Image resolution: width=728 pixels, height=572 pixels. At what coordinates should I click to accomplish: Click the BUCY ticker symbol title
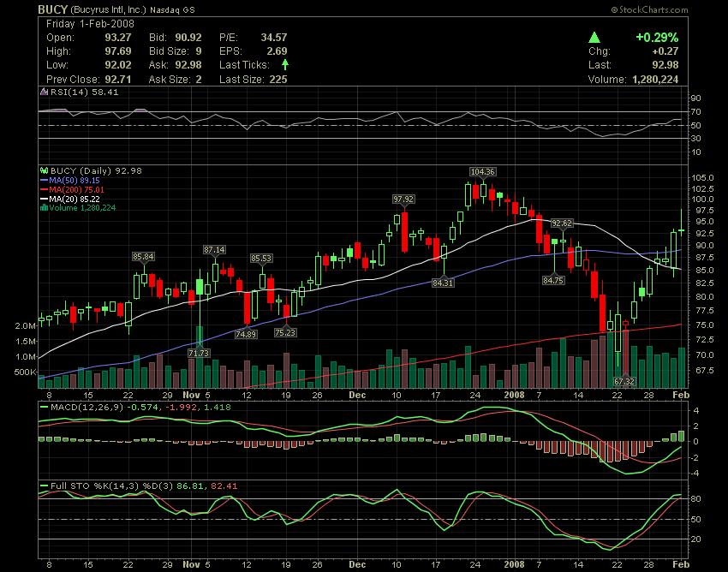53,9
